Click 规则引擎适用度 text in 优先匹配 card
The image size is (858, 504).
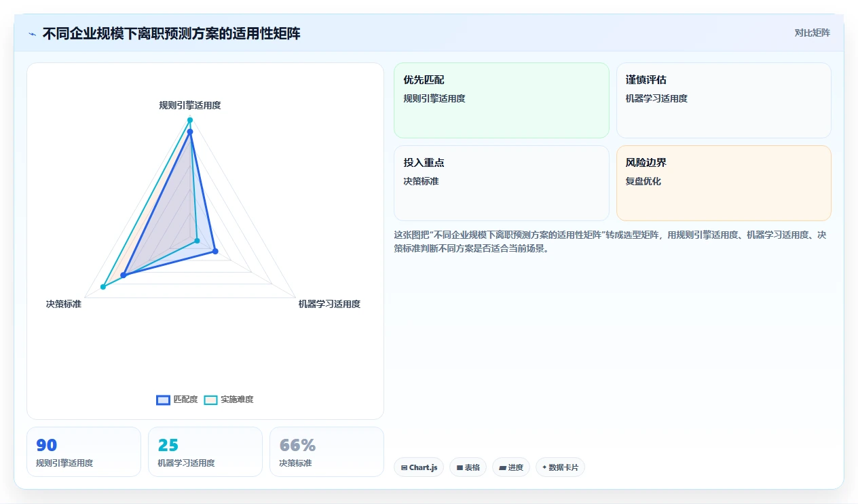pos(434,98)
